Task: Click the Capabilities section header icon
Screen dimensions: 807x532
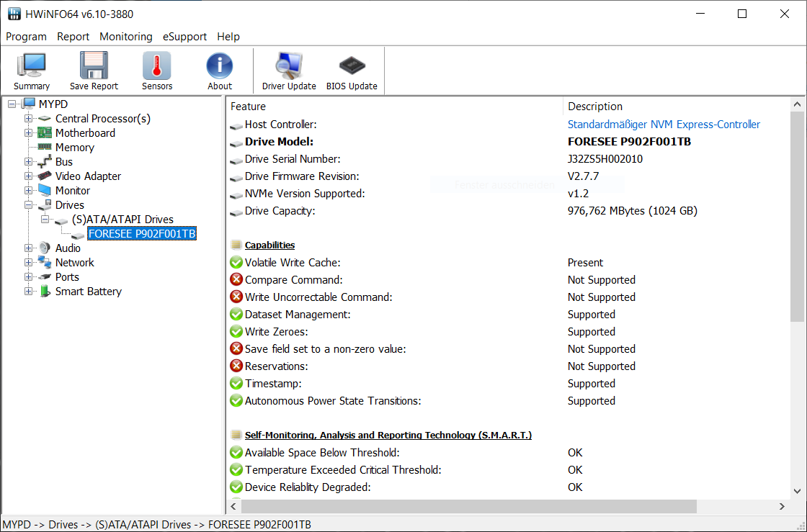Action: (x=236, y=245)
